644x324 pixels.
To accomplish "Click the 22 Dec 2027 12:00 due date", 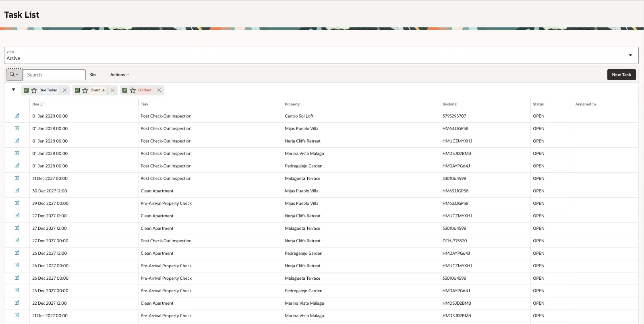I will pos(50,303).
